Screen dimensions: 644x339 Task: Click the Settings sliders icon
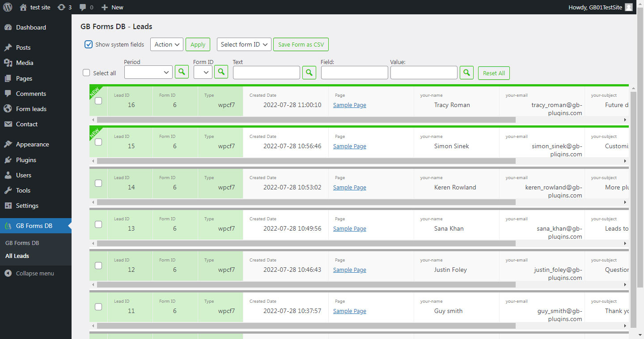[x=8, y=206]
